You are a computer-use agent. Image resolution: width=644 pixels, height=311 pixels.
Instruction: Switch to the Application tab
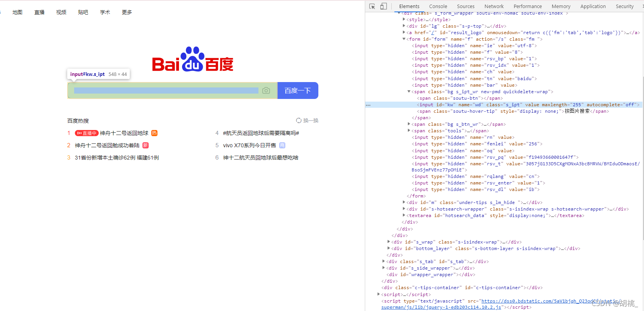[x=593, y=6]
